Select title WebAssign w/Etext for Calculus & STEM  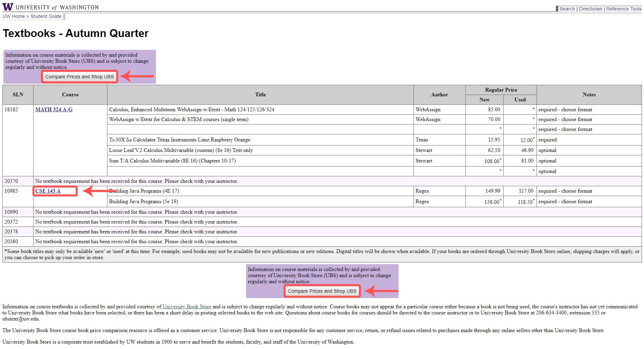[179, 119]
